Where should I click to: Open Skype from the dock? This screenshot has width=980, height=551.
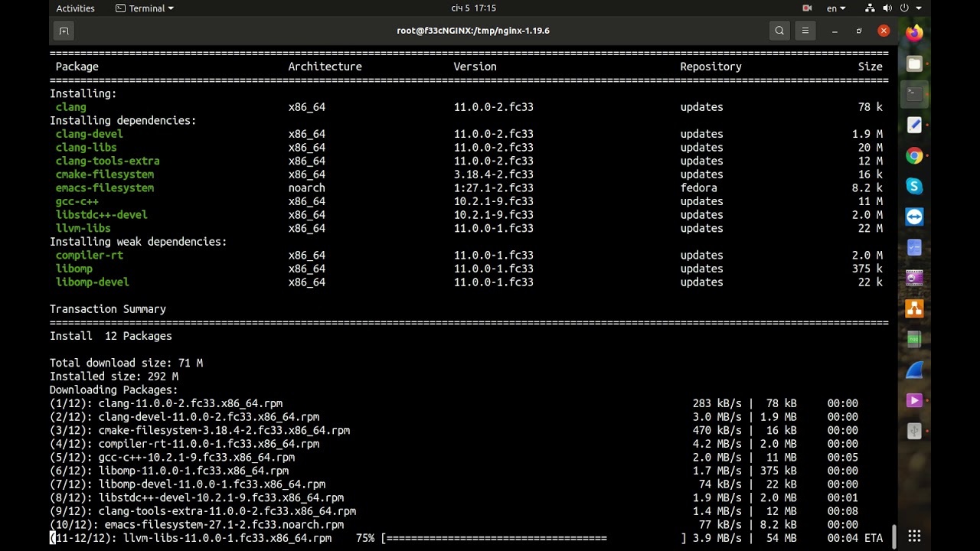coord(914,186)
